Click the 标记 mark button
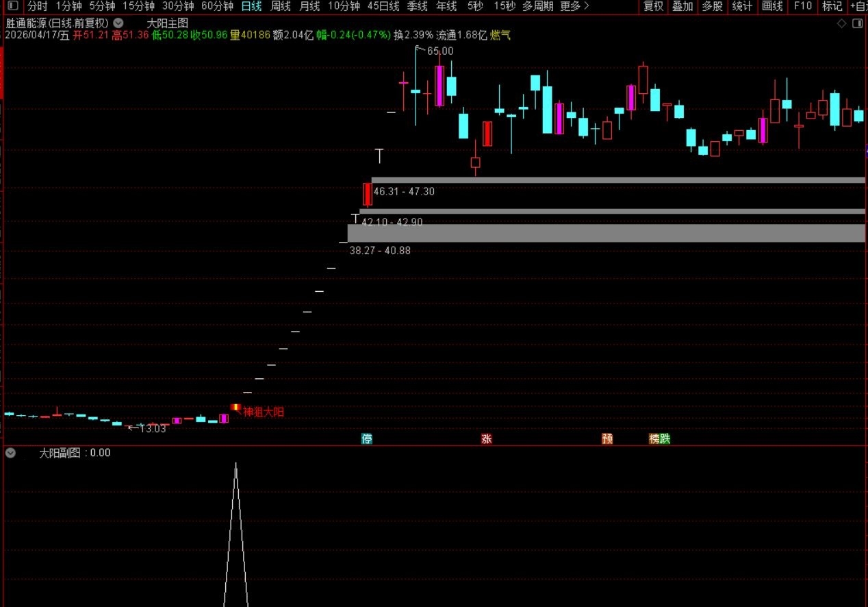The image size is (868, 607). click(x=832, y=6)
